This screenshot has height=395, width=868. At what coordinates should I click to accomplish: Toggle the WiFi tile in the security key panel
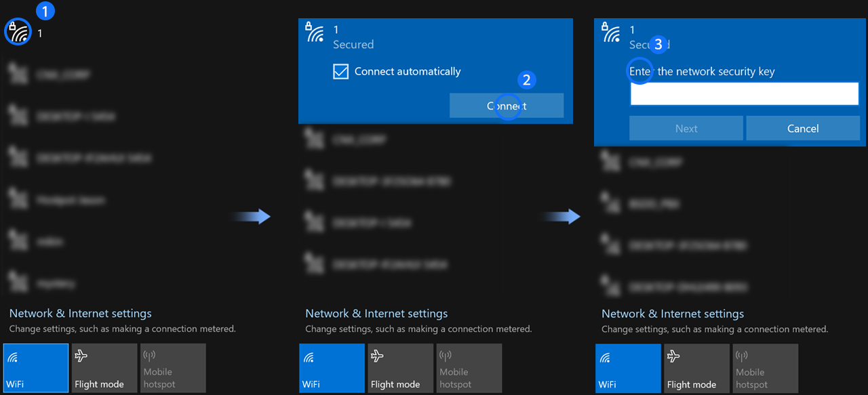click(x=628, y=368)
